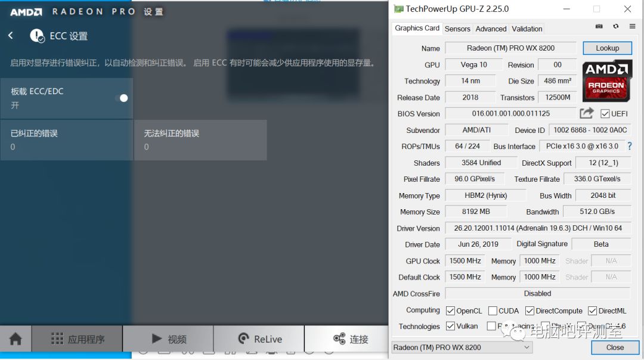Click the Lookup button in GPU-Z

[x=607, y=48]
